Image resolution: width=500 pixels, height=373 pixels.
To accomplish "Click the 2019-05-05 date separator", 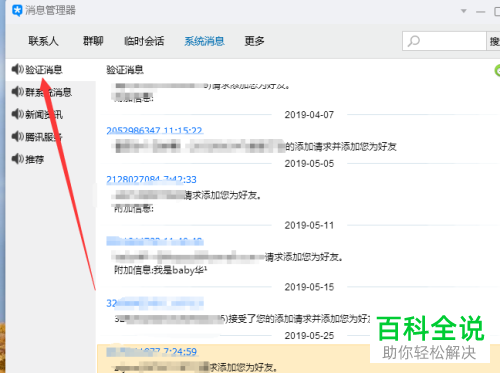I will coord(309,164).
